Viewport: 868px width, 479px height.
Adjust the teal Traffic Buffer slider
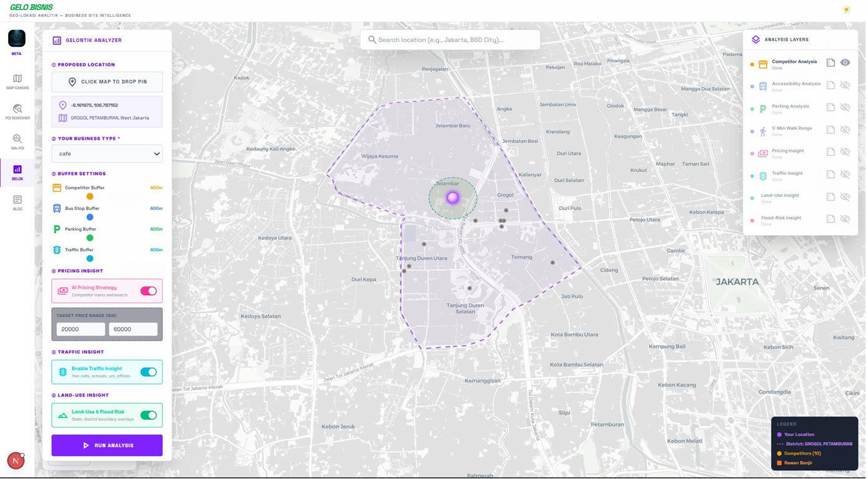pos(90,259)
